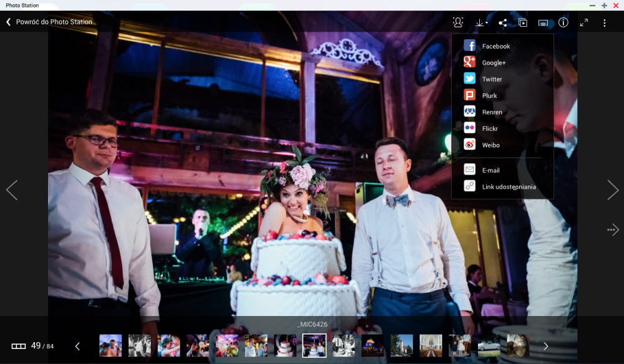The height and width of the screenshot is (364, 624).
Task: Toggle the filmstrip thumbnail bar icon
Action: [18, 346]
